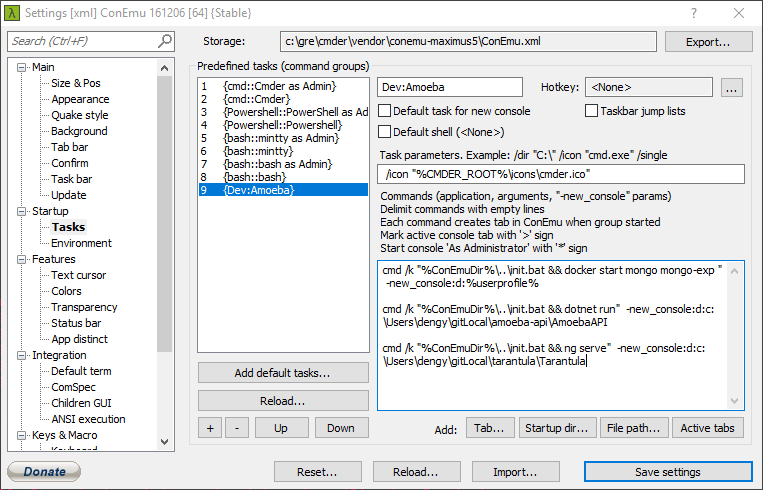
Task: Open Size & Pos settings page
Action: click(x=75, y=83)
